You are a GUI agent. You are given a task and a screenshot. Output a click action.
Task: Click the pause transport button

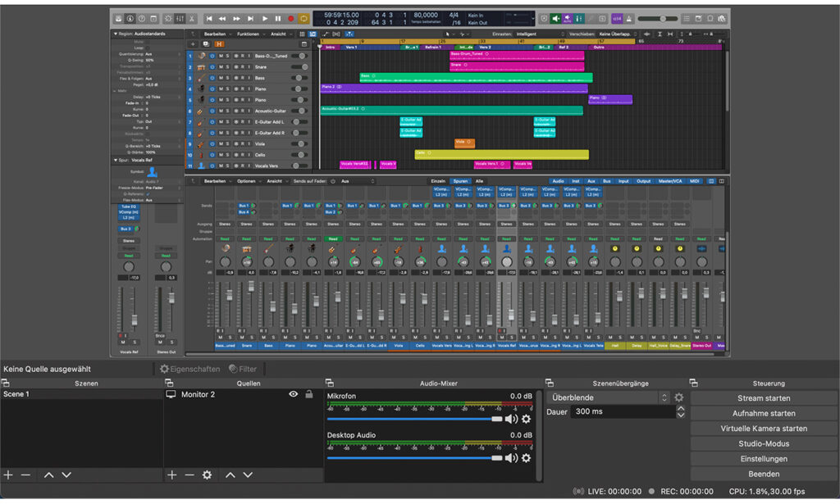(x=278, y=19)
